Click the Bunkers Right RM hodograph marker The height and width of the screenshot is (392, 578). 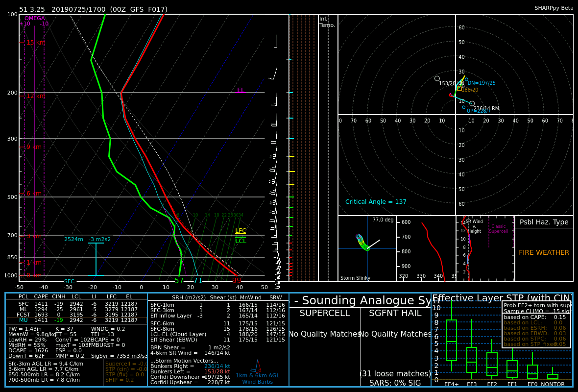(x=472, y=103)
